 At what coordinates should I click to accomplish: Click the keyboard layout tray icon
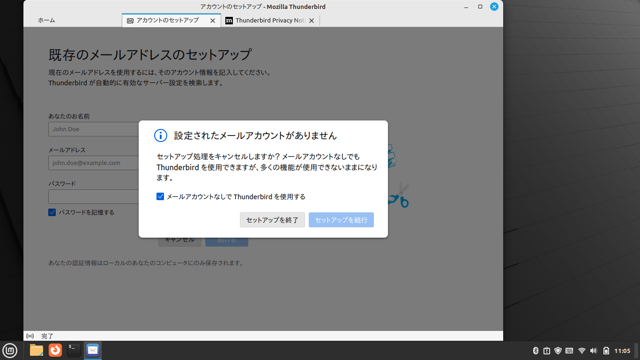click(569, 351)
